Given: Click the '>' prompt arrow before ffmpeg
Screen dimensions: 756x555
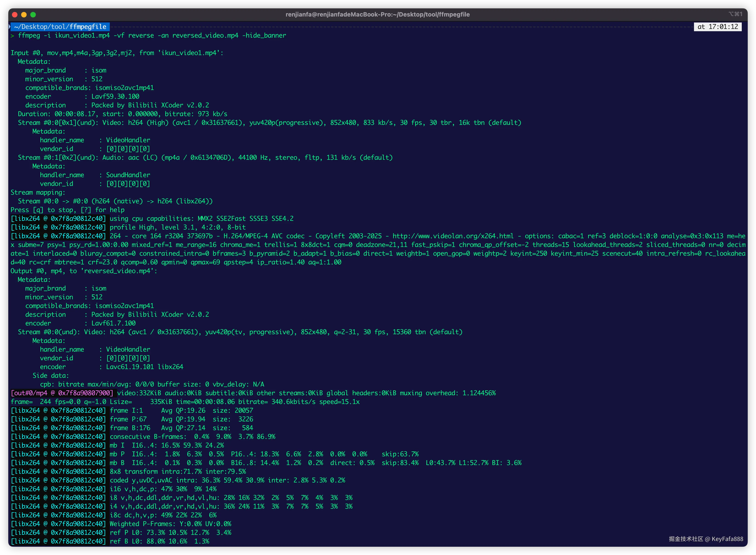Looking at the screenshot, I should point(12,36).
